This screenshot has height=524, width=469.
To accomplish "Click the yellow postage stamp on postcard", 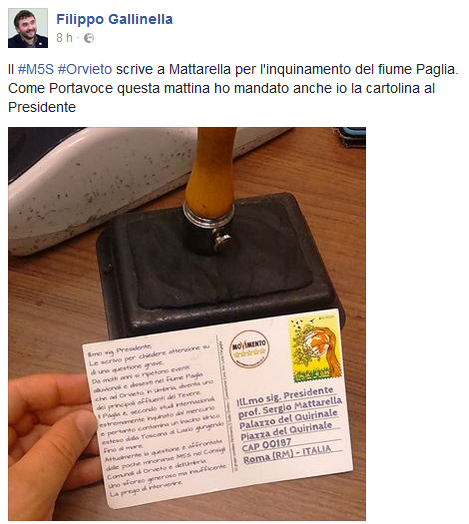I will [315, 349].
